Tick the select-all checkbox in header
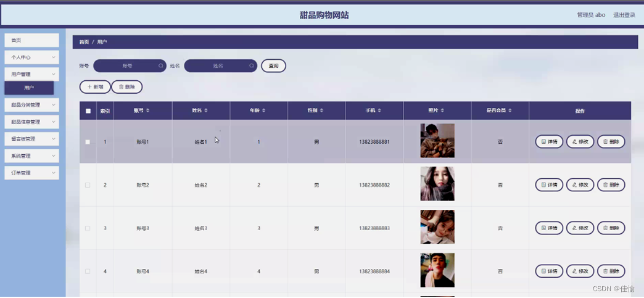Viewport: 644px width, 298px height. point(88,111)
